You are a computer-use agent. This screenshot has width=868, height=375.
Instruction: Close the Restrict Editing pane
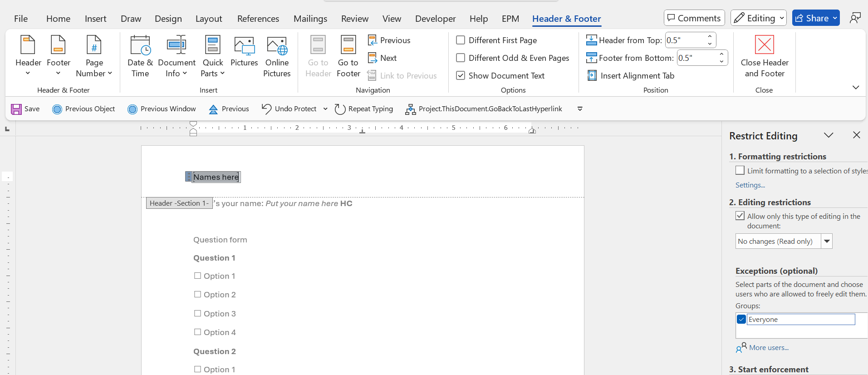(x=857, y=135)
